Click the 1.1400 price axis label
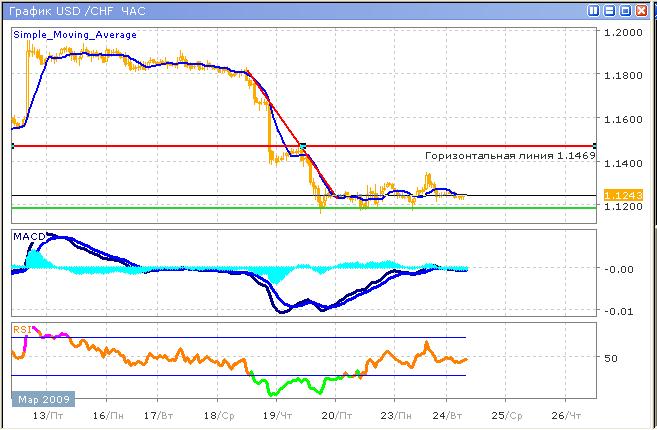The height and width of the screenshot is (430, 657). tap(623, 163)
